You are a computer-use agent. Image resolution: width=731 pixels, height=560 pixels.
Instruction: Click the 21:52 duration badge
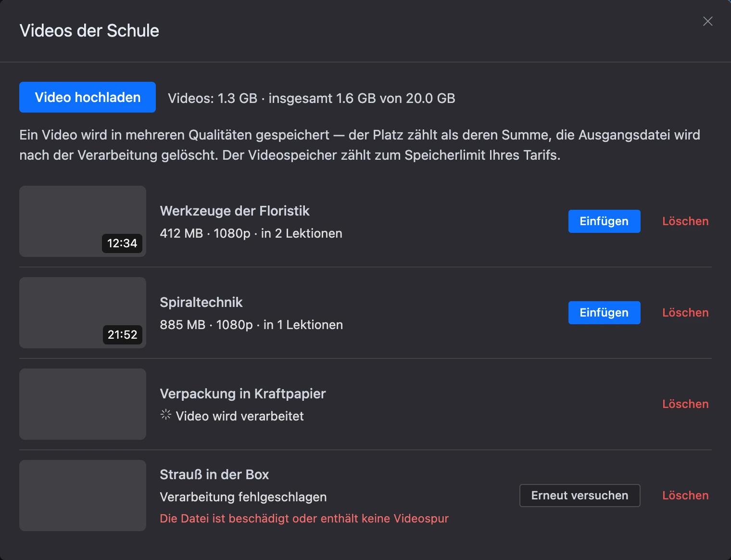(x=122, y=335)
